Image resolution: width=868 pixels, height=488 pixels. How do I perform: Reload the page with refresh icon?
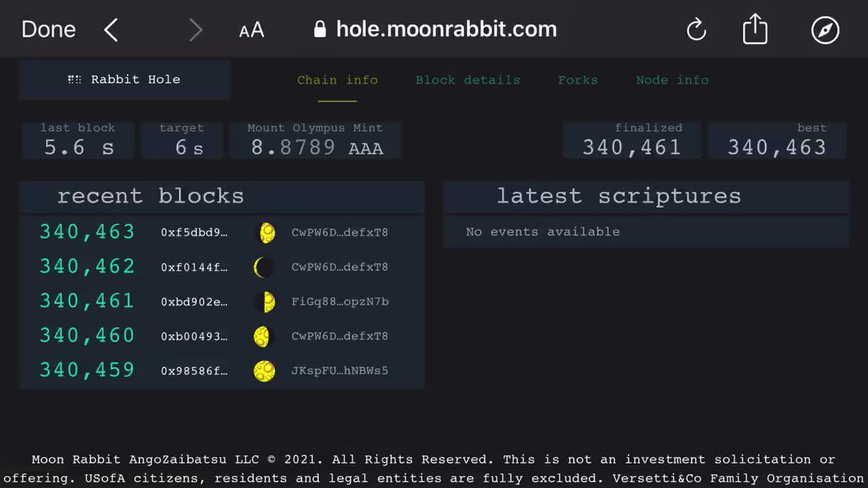tap(696, 30)
